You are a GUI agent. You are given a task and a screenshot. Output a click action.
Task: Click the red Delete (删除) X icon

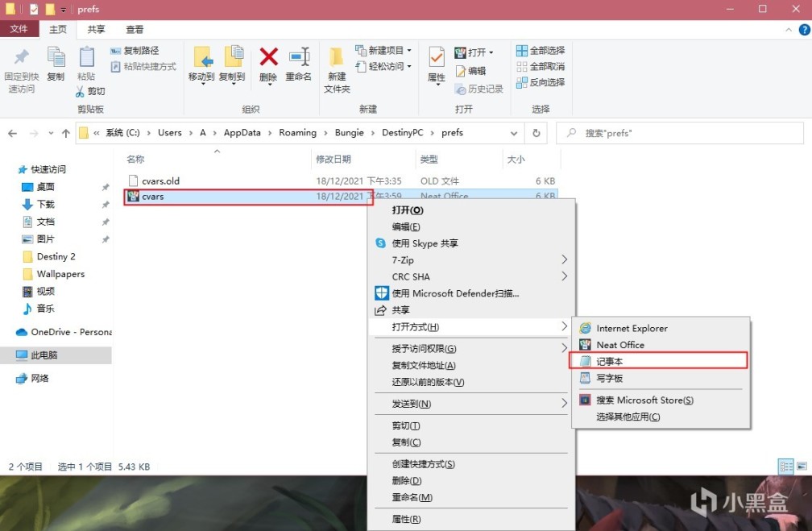click(268, 57)
